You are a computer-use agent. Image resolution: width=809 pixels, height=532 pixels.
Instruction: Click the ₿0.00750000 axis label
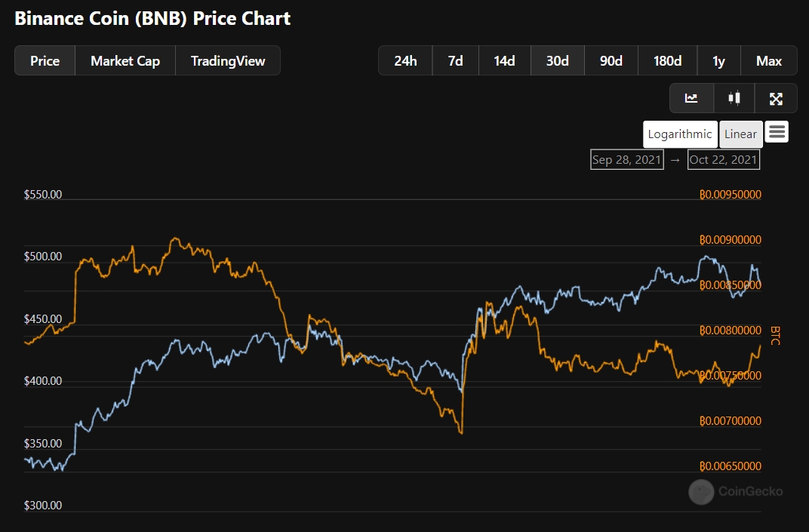click(730, 376)
